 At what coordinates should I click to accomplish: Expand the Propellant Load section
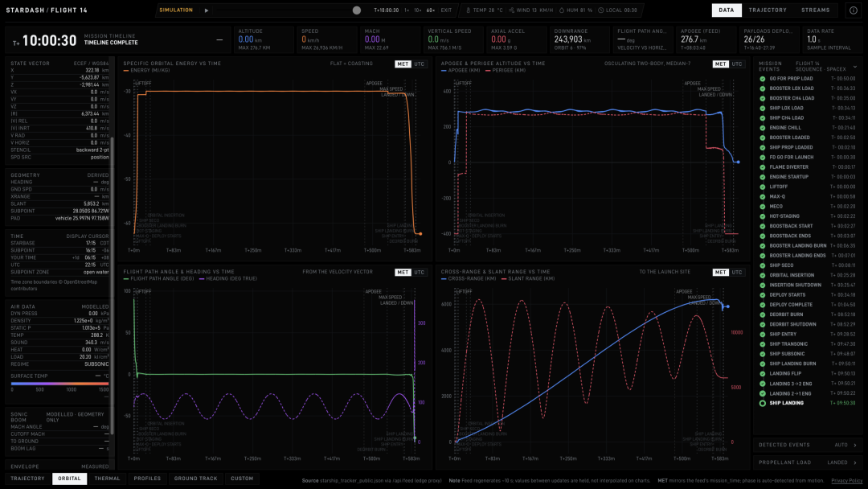click(808, 462)
